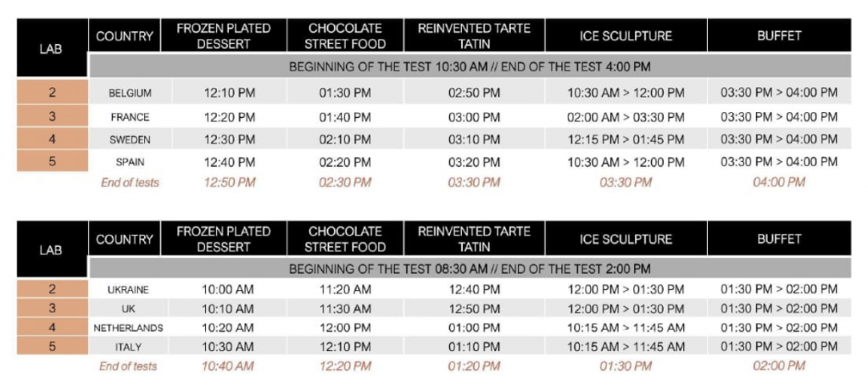This screenshot has height=391, width=868.
Task: Click the banner stating test begins 10:30 AM
Action: tap(470, 67)
